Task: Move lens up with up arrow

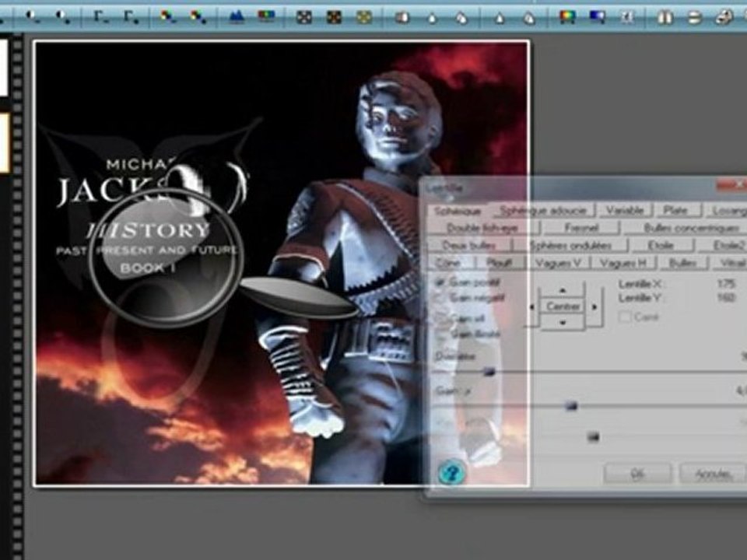Action: (x=562, y=289)
